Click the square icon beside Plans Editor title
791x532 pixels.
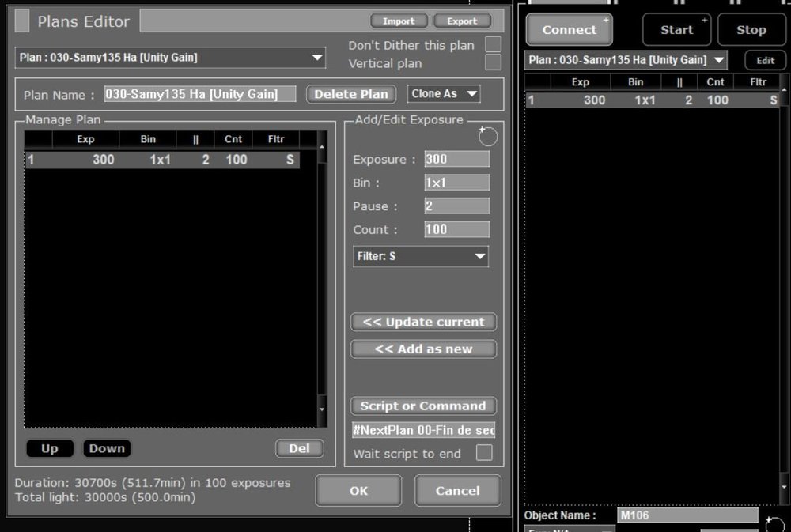click(22, 21)
